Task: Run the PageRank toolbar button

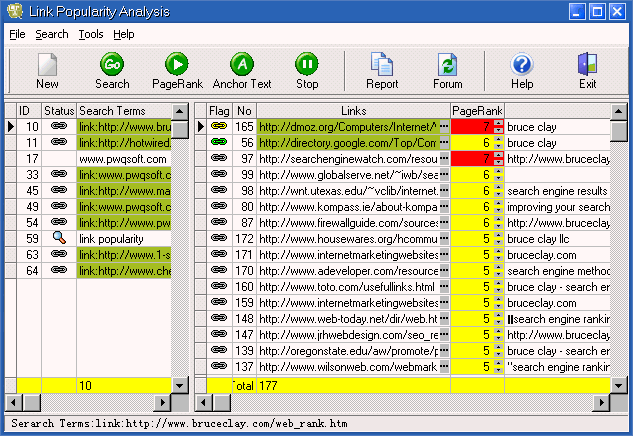Action: 177,64
